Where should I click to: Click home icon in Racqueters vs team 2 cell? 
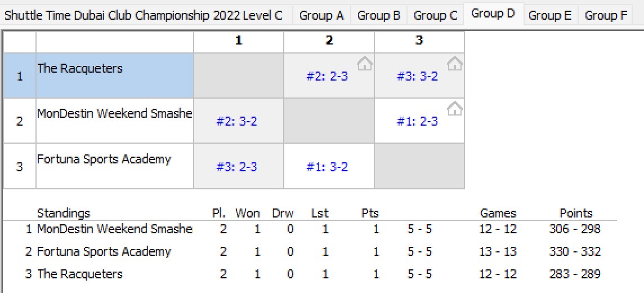pos(365,64)
